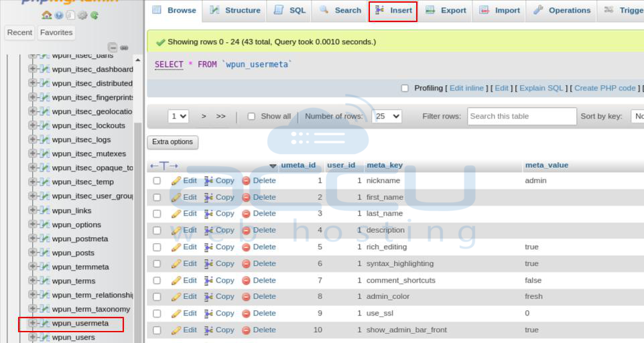Open the settings gear icon in the sidebar
This screenshot has height=343, width=644.
82,15
